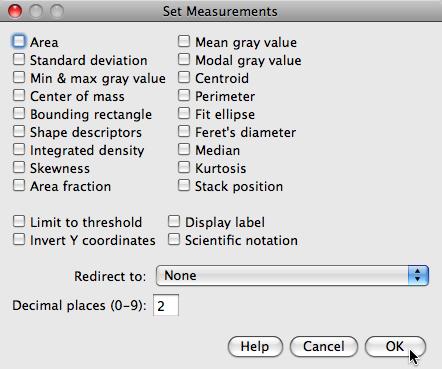This screenshot has height=369, width=442.
Task: Confirm settings with the OK button
Action: click(x=395, y=346)
